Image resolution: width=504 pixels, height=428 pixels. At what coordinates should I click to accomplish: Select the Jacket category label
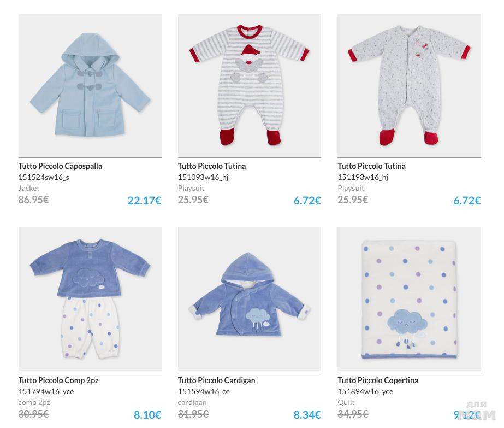click(29, 188)
